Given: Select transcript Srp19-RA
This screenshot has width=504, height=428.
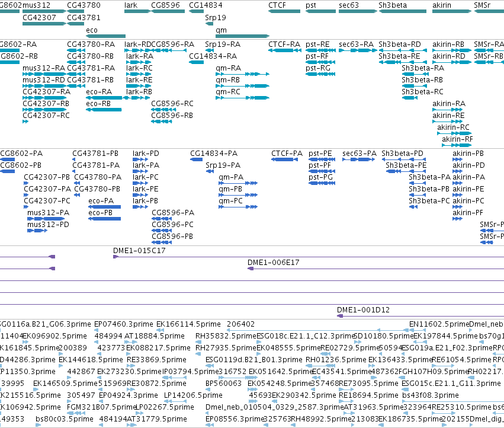Looking at the screenshot, I should pyautogui.click(x=223, y=44).
